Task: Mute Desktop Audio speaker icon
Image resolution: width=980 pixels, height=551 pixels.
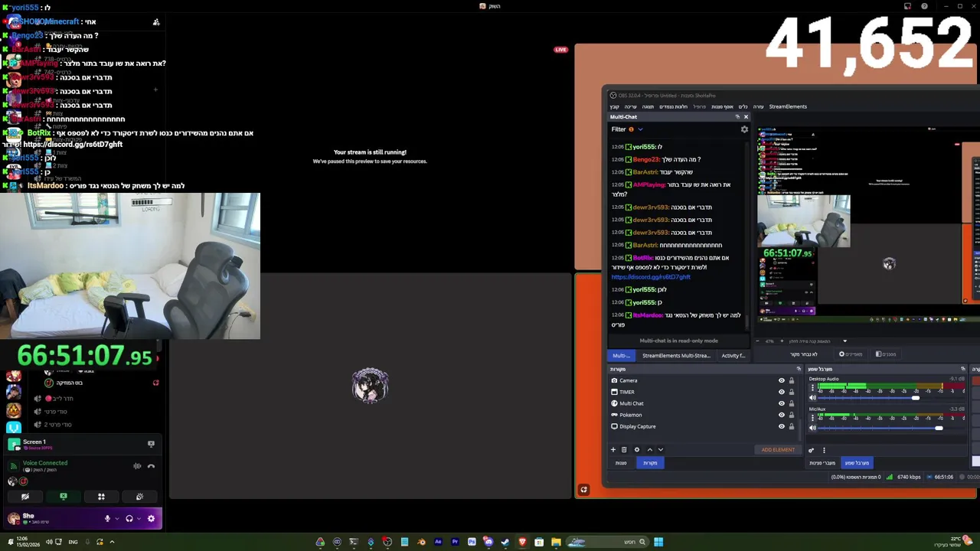Action: pos(812,398)
